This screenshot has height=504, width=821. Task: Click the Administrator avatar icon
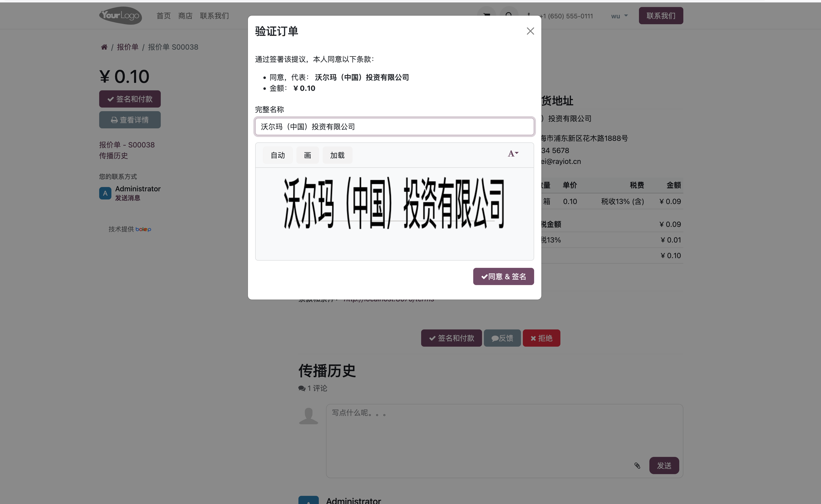coord(105,193)
